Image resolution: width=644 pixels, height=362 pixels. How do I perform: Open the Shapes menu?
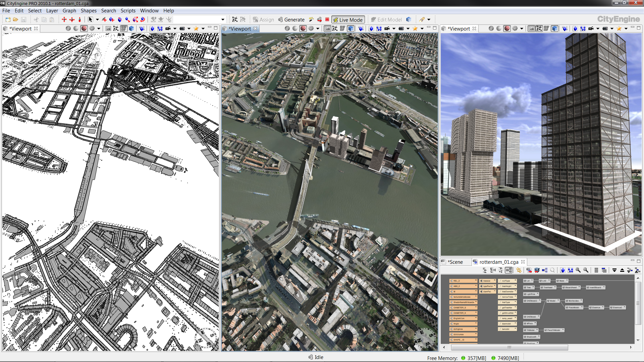[89, 11]
